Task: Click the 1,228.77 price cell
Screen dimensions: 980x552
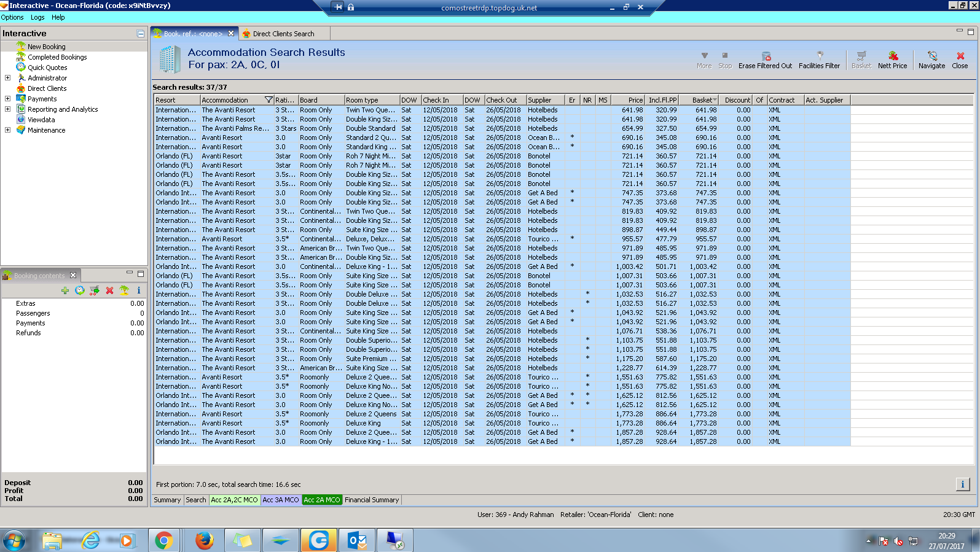Action: click(x=629, y=368)
